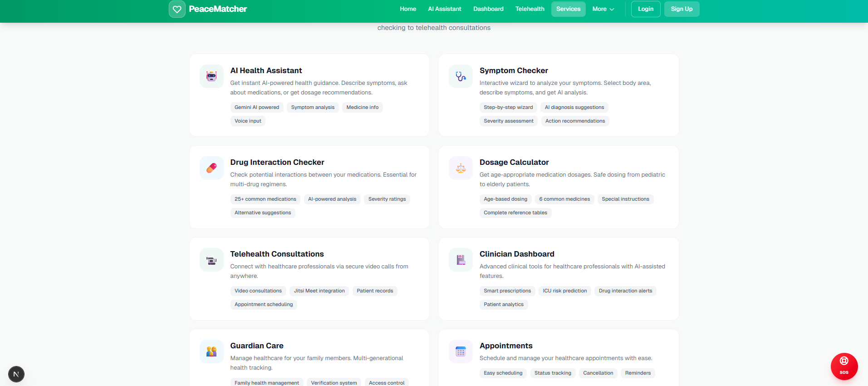Click the Symptom Checker stethoscope icon
Image resolution: width=868 pixels, height=386 pixels.
(x=461, y=76)
